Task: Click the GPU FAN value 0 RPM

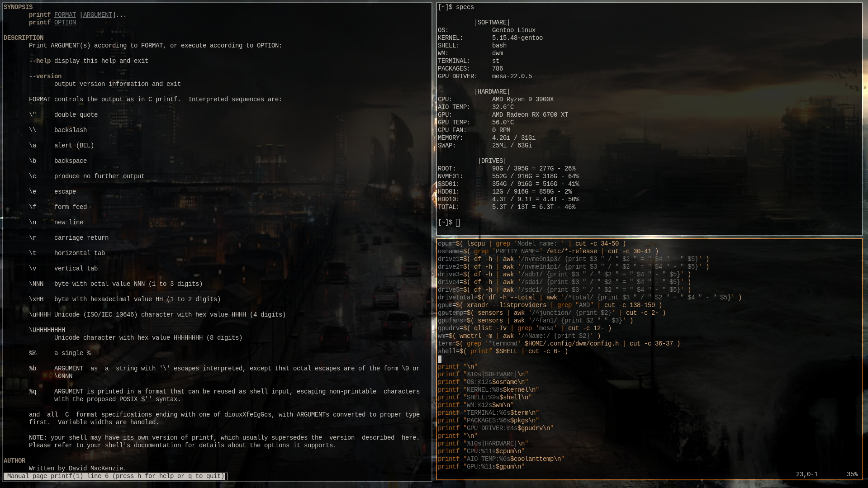Action: pos(501,130)
